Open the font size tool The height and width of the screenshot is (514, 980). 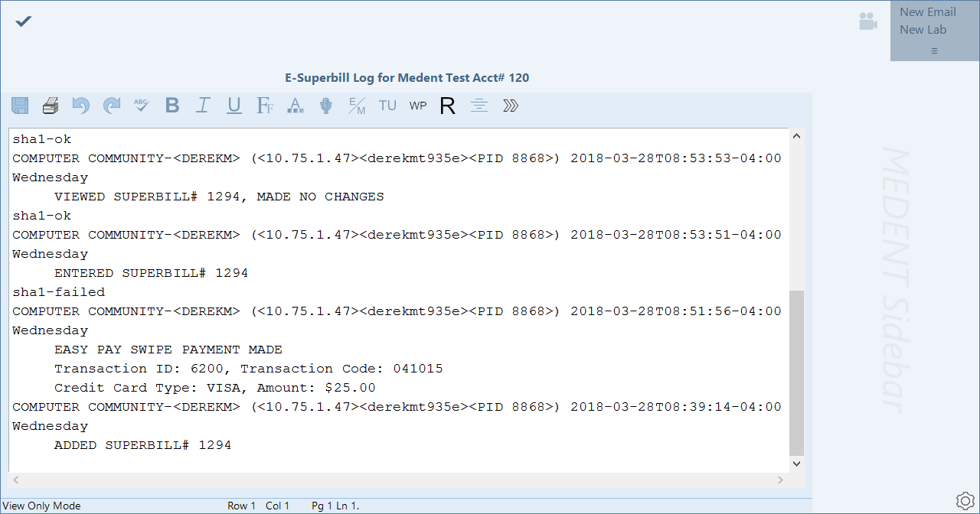coord(265,106)
